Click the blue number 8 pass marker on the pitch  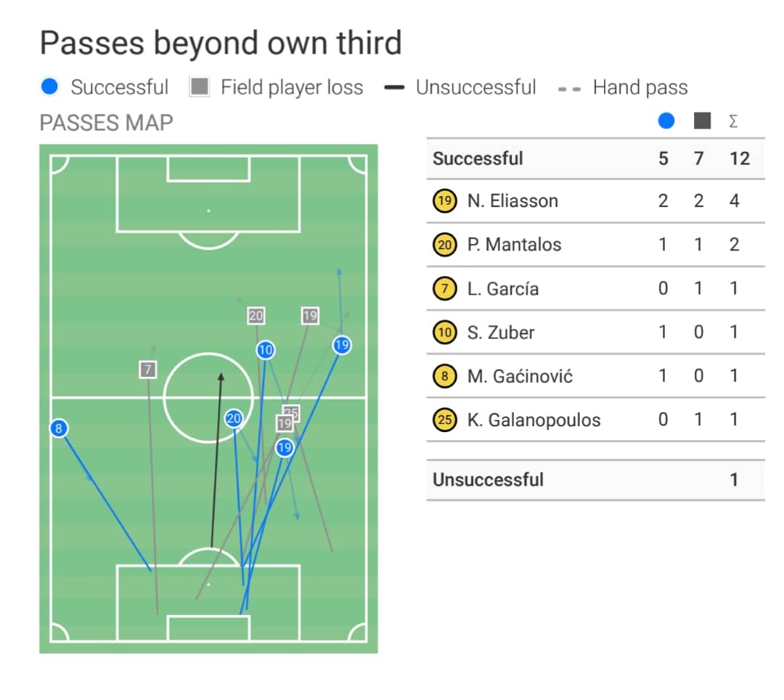(59, 428)
